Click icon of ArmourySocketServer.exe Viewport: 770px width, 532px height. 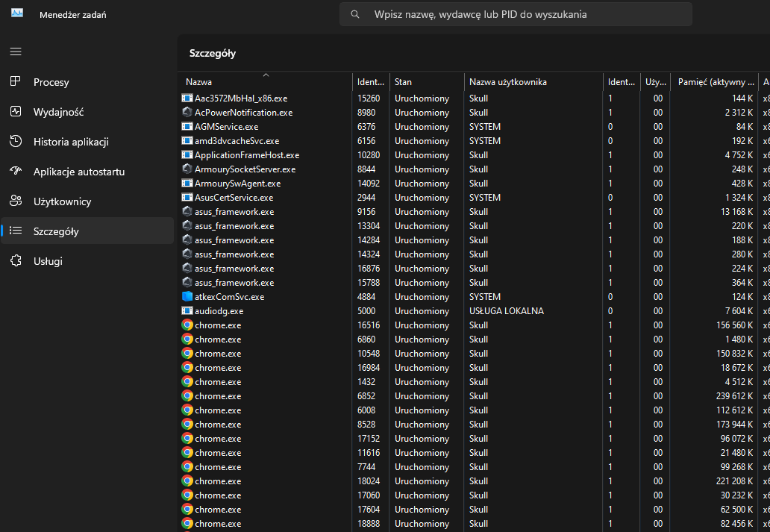[x=187, y=169]
